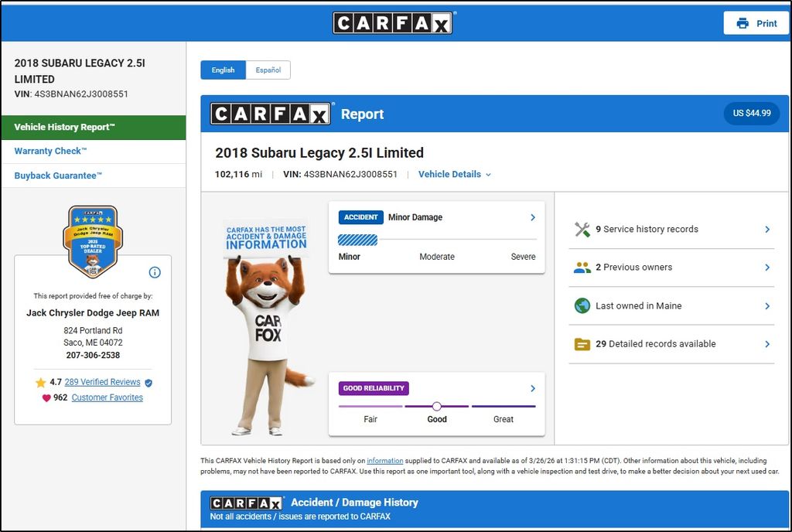Click the folder icon for detailed records
The image size is (792, 532).
(x=582, y=344)
